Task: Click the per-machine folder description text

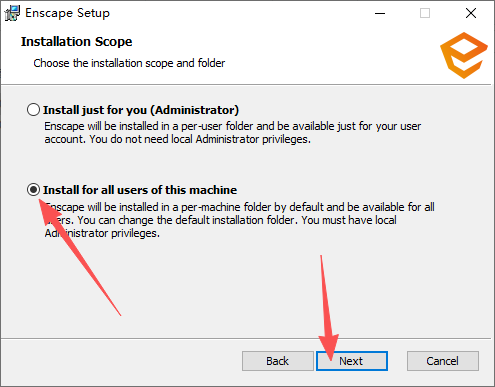Action: (x=239, y=220)
